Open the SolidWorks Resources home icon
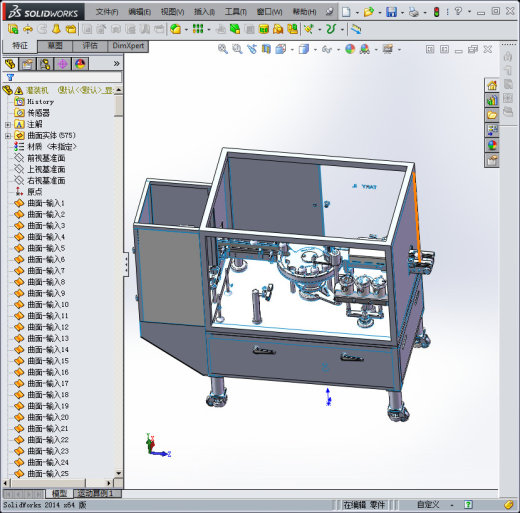 click(492, 85)
